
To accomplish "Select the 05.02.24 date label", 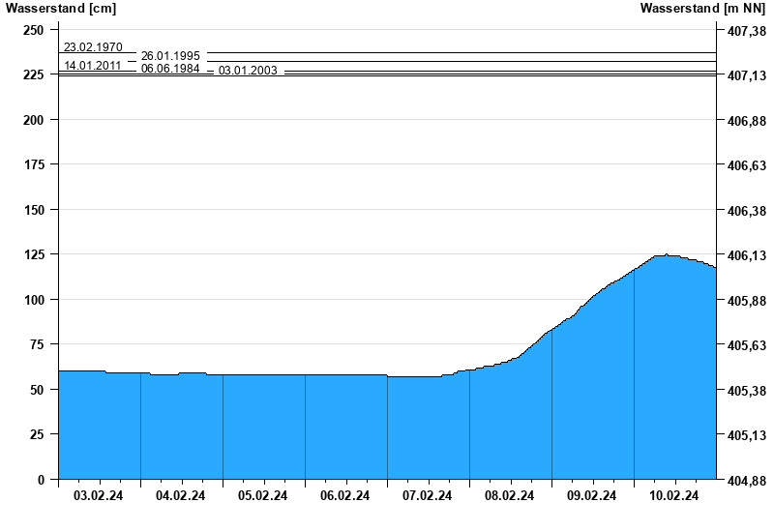I will pyautogui.click(x=263, y=496).
